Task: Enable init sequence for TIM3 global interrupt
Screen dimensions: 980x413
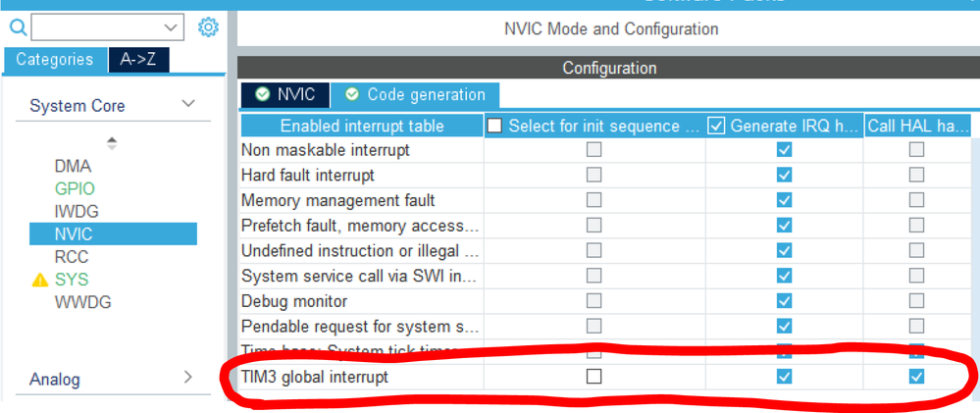Action: coord(593,377)
